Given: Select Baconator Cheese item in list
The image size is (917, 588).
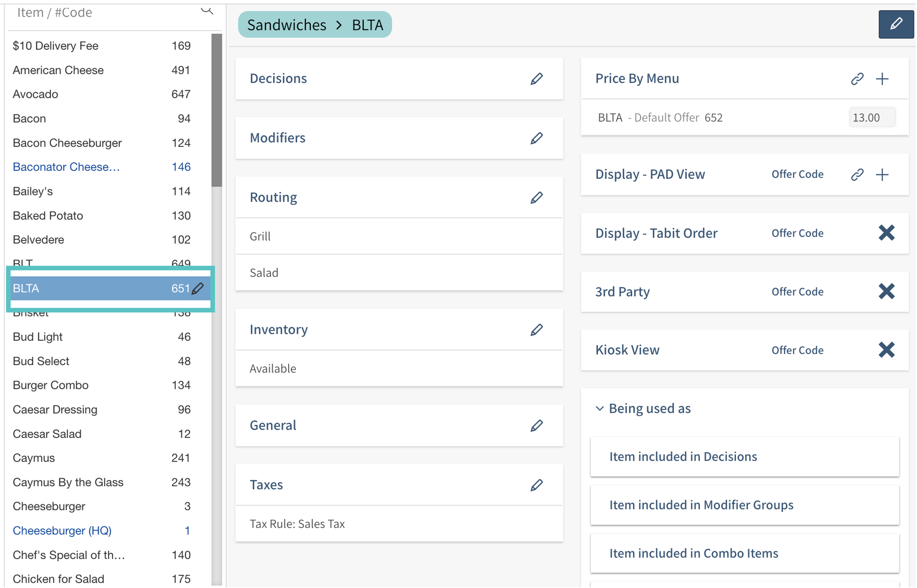Looking at the screenshot, I should click(66, 167).
